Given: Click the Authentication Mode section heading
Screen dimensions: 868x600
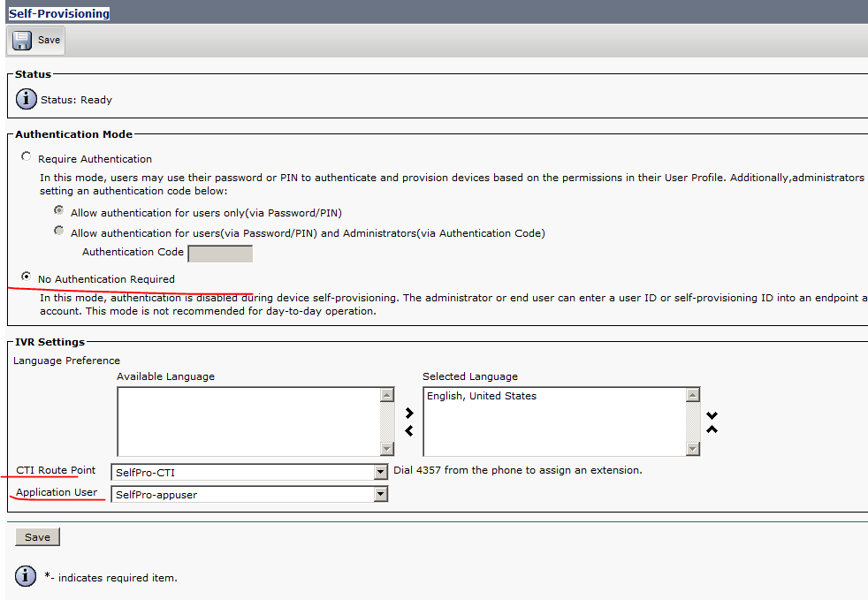Looking at the screenshot, I should [x=73, y=134].
